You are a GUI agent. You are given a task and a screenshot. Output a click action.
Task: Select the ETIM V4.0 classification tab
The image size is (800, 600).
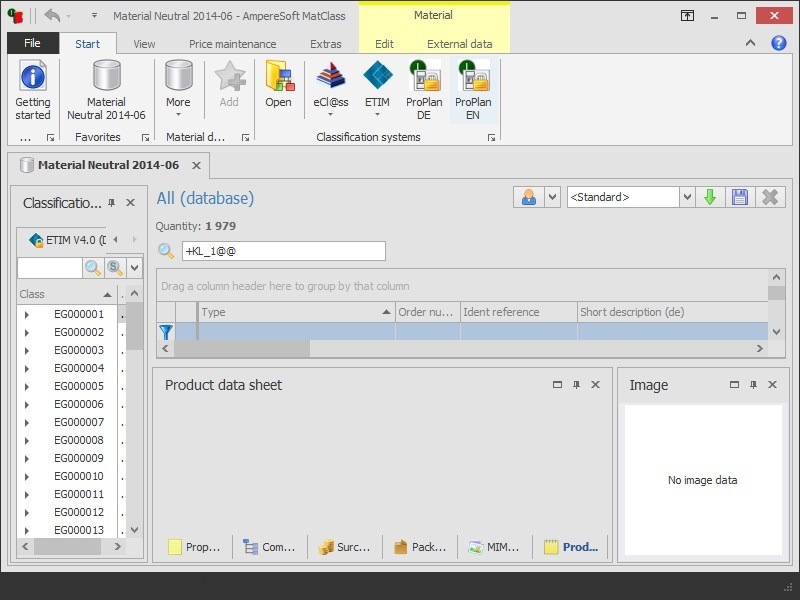(68, 240)
